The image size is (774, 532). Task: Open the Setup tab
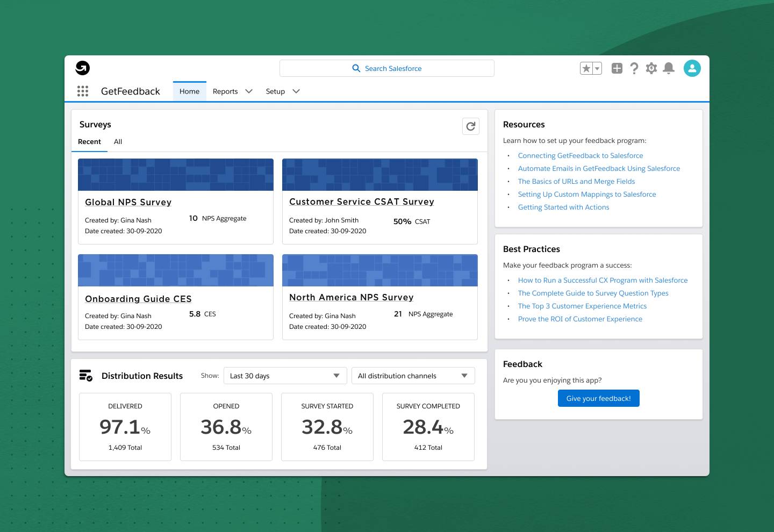(x=275, y=91)
